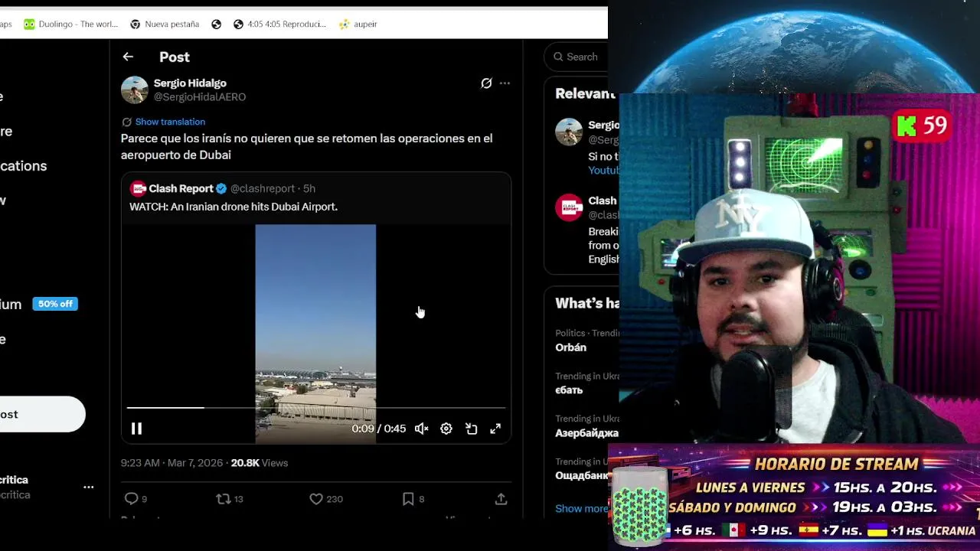Open Grok explain icon on the post header

[x=486, y=83]
